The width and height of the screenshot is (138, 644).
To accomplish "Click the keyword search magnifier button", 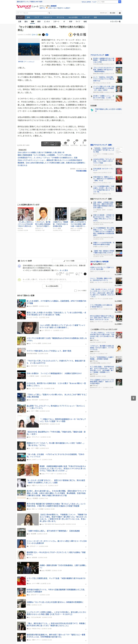I will pyautogui.click(x=49, y=13).
